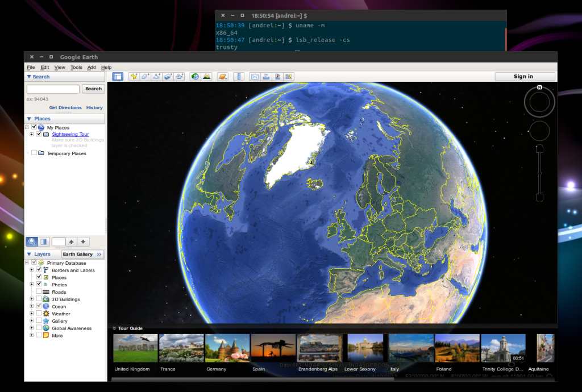The height and width of the screenshot is (392, 582).
Task: Click the look-around compass ring
Action: pyautogui.click(x=539, y=102)
